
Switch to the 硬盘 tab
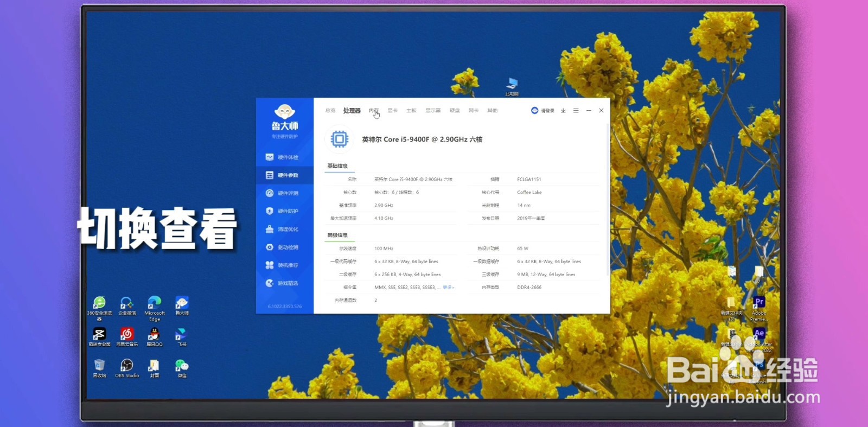(455, 111)
